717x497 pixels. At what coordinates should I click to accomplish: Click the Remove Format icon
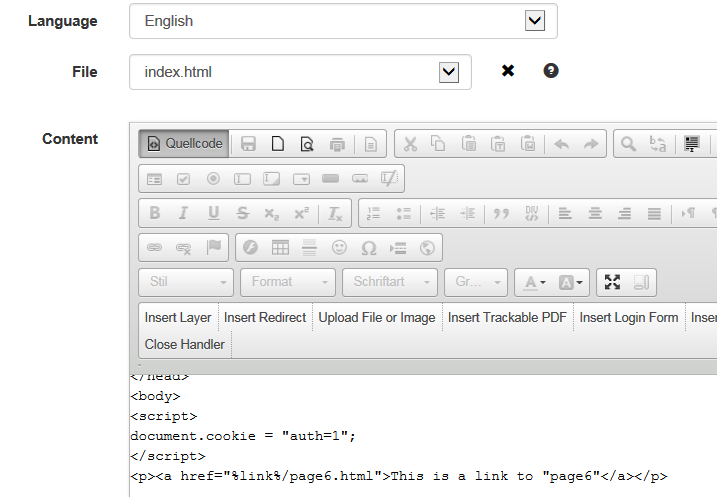[x=335, y=213]
